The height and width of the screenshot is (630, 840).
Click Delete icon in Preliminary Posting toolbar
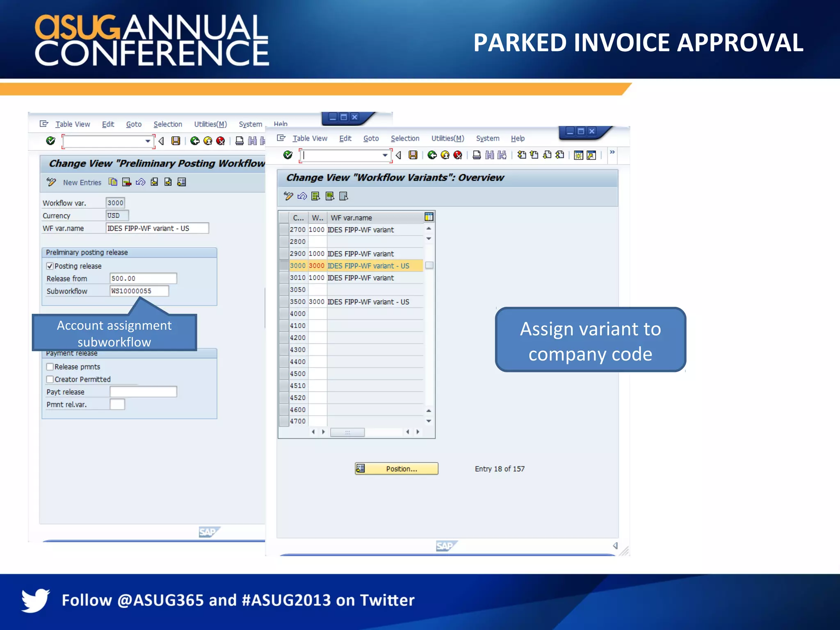point(127,182)
